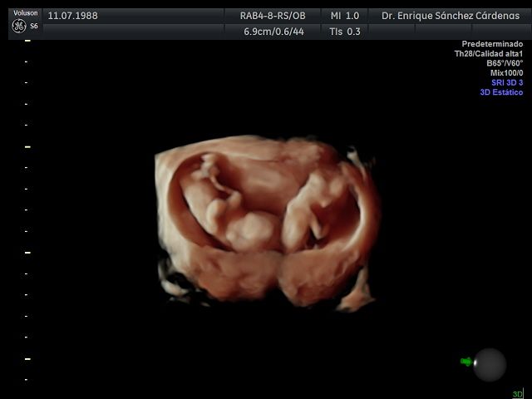Click the TIs 0.3 value

[345, 32]
